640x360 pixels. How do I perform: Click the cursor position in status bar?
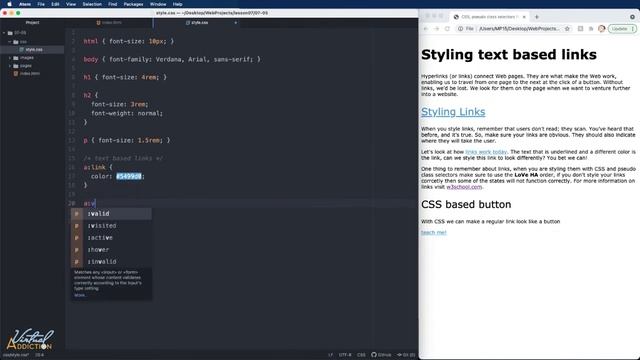point(39,355)
